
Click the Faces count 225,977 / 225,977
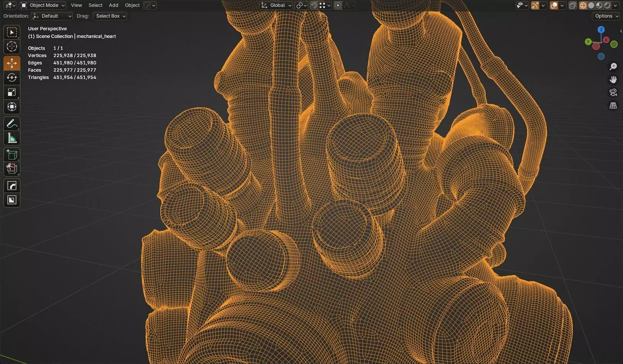point(75,70)
